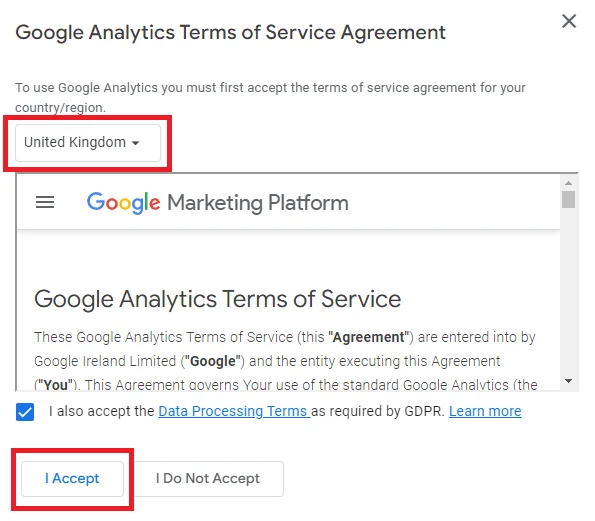Screen dimensions: 595x521
Task: Click the terms scrollbar thumb
Action: pos(568,199)
